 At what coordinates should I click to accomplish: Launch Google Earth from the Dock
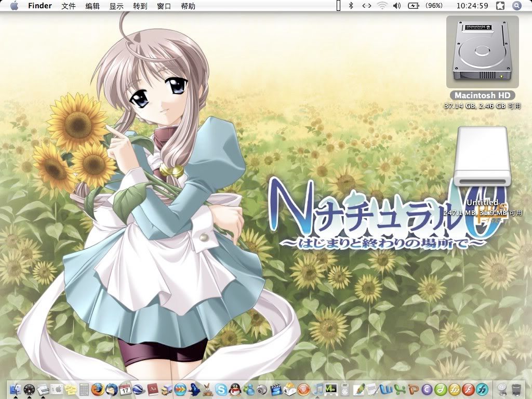click(x=138, y=390)
